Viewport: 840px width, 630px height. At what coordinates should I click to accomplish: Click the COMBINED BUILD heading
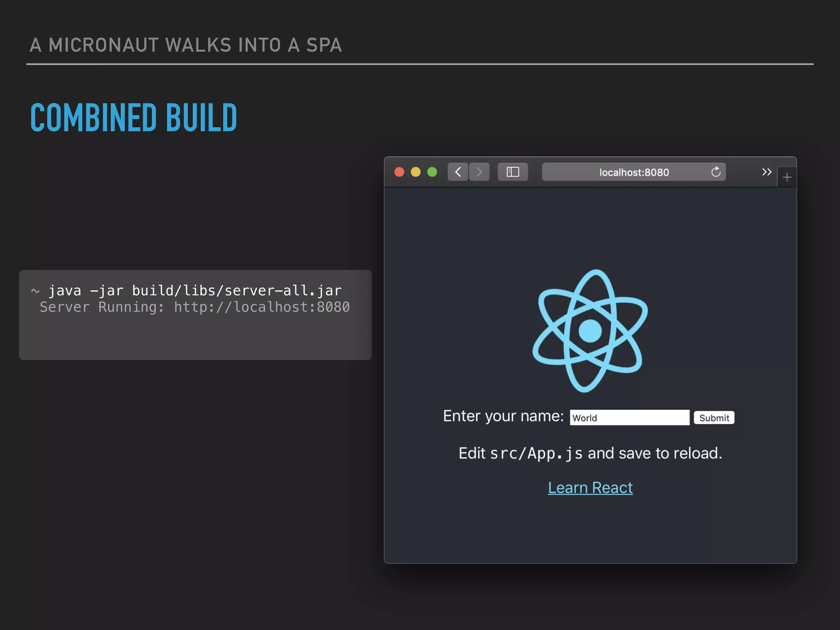click(134, 117)
